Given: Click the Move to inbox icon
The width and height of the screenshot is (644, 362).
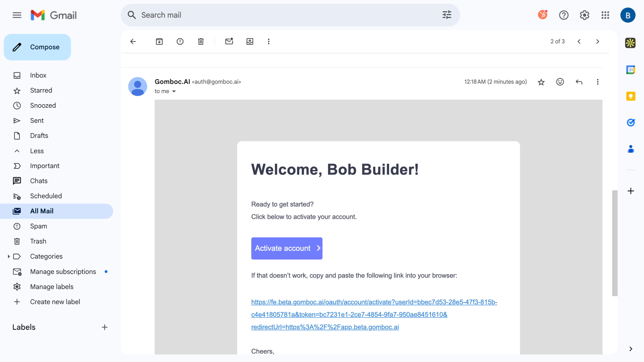Looking at the screenshot, I should pos(250,42).
